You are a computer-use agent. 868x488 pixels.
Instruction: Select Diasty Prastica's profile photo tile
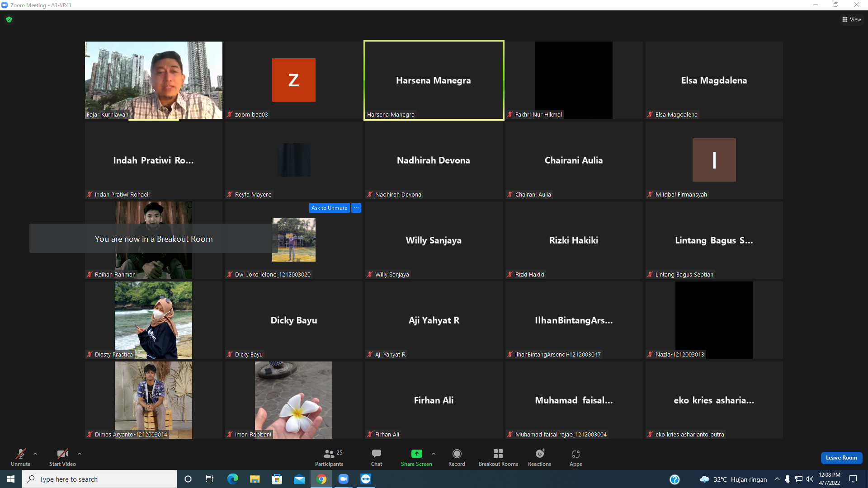(x=153, y=320)
